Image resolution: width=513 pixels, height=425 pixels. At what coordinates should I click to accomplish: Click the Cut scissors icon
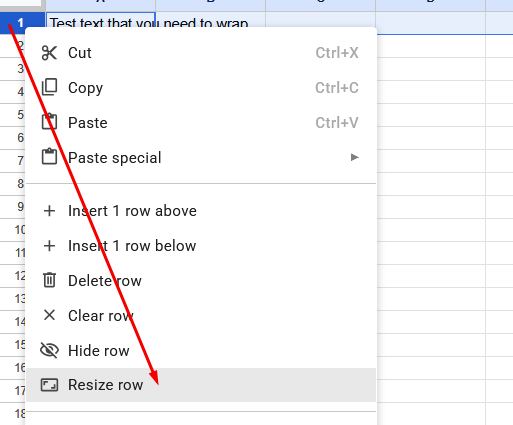click(49, 53)
